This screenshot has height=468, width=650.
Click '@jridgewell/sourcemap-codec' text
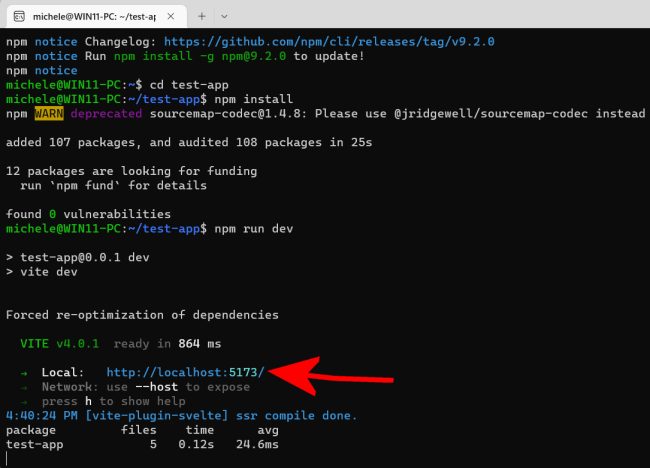pyautogui.click(x=491, y=114)
